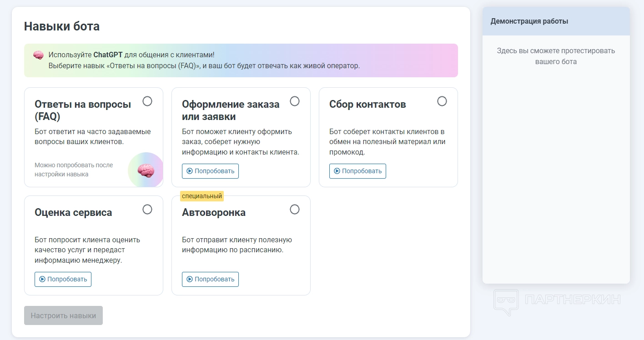Click the Попробовать label for Автоворонка

[x=215, y=280]
